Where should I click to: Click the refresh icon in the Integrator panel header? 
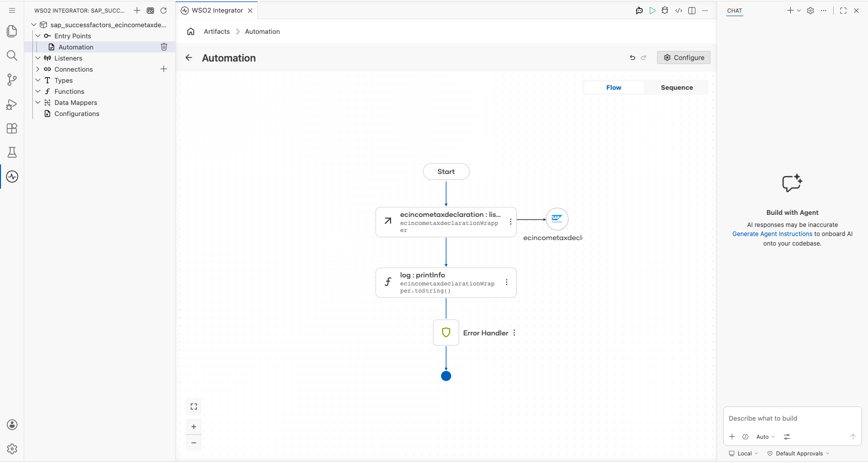coord(164,11)
